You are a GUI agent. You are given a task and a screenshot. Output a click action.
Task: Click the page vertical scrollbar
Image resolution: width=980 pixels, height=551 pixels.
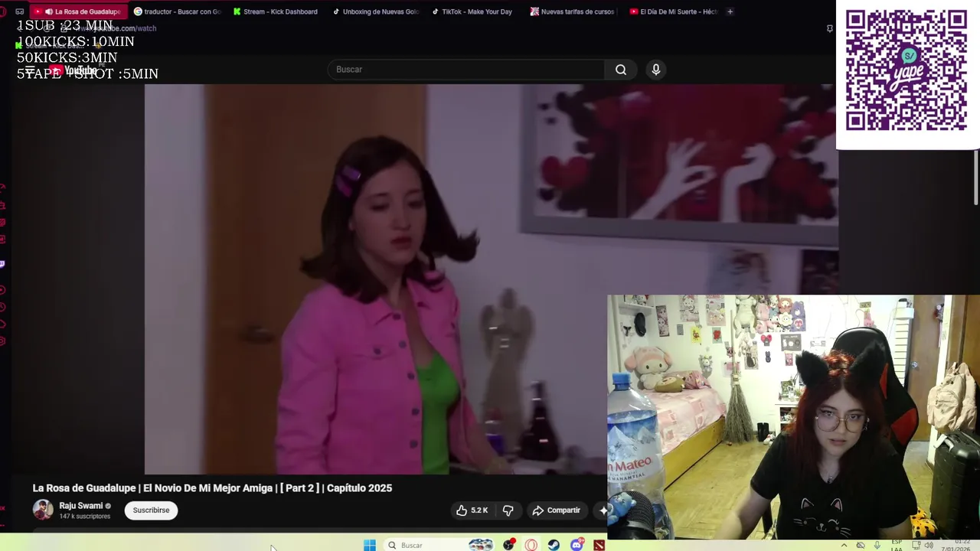click(976, 176)
